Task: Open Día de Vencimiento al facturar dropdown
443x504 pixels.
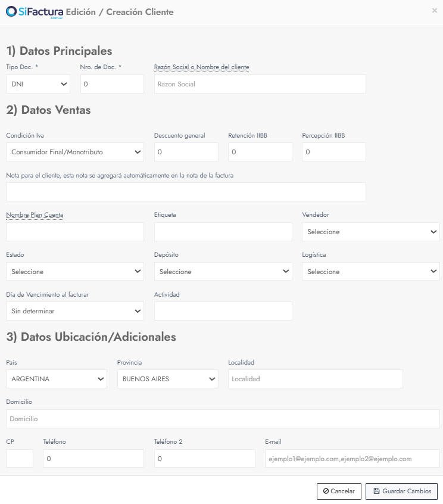Action: coord(75,311)
